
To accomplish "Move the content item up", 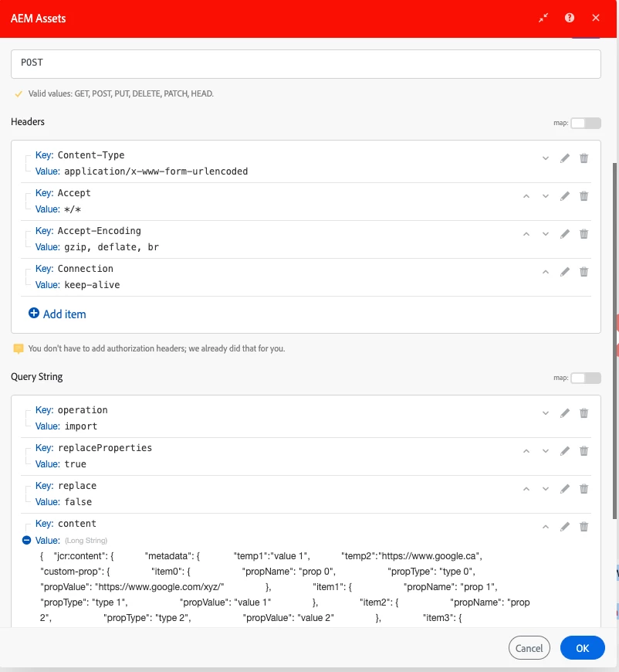I will tap(546, 527).
